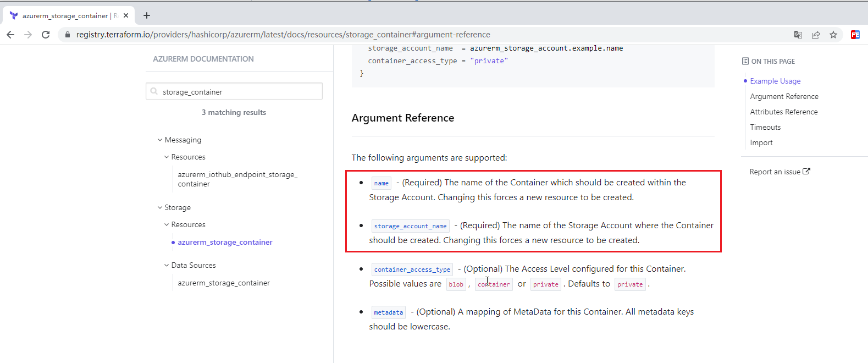
Task: Reload the page
Action: tap(46, 35)
